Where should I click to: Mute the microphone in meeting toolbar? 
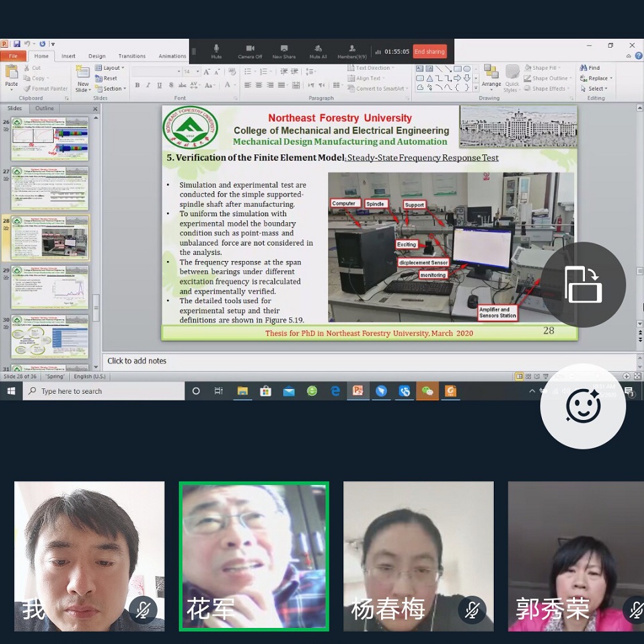(216, 51)
